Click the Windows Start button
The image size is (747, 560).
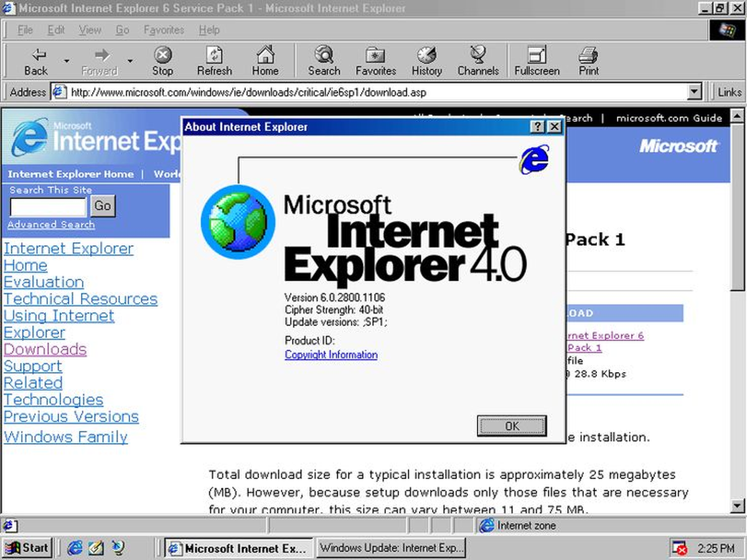[27, 548]
